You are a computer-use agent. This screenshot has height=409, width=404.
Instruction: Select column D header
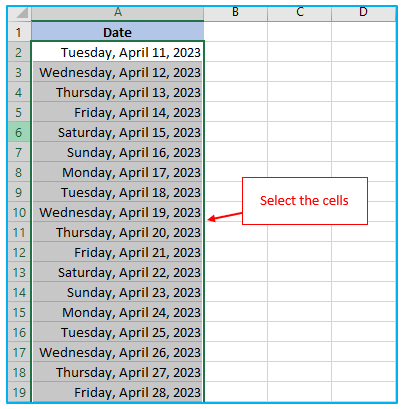pos(363,14)
